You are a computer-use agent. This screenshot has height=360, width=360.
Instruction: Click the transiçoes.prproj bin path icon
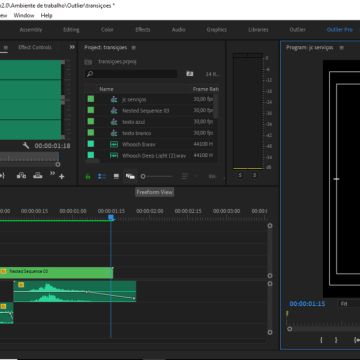(88, 62)
